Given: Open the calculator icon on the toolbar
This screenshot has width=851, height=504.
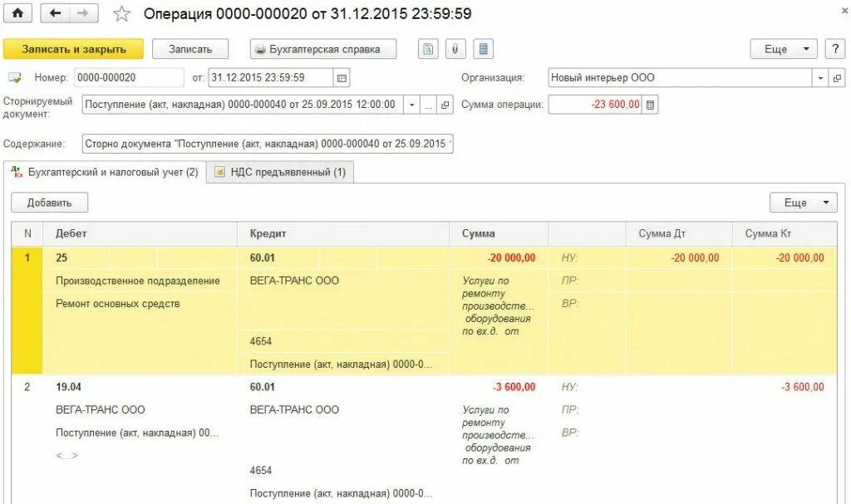Looking at the screenshot, I should [x=482, y=49].
